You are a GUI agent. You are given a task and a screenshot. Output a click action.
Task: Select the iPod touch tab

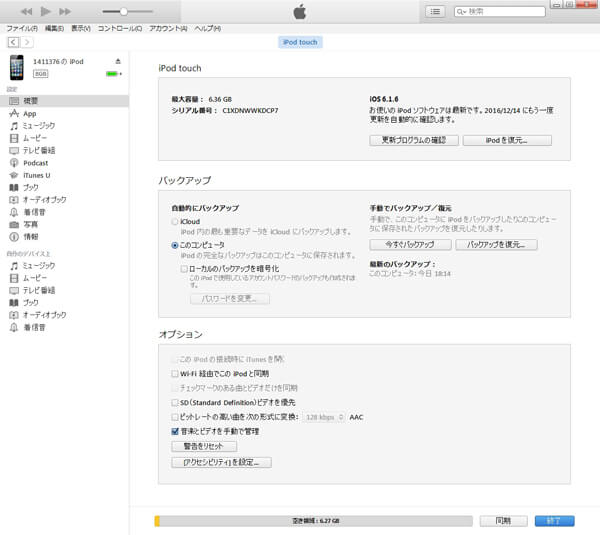click(x=300, y=42)
